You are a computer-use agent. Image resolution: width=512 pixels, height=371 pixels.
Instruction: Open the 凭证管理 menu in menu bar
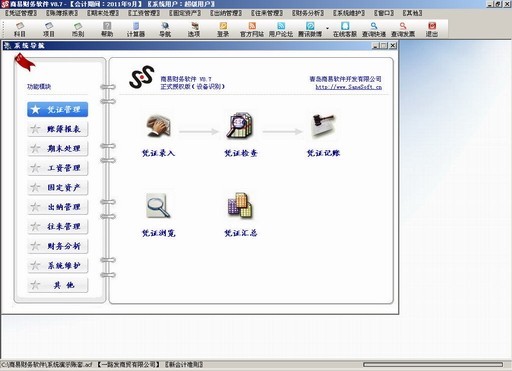(x=21, y=13)
